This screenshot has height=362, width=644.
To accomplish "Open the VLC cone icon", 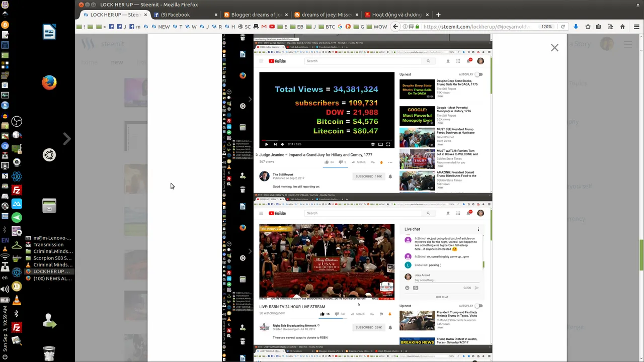I will tap(17, 300).
